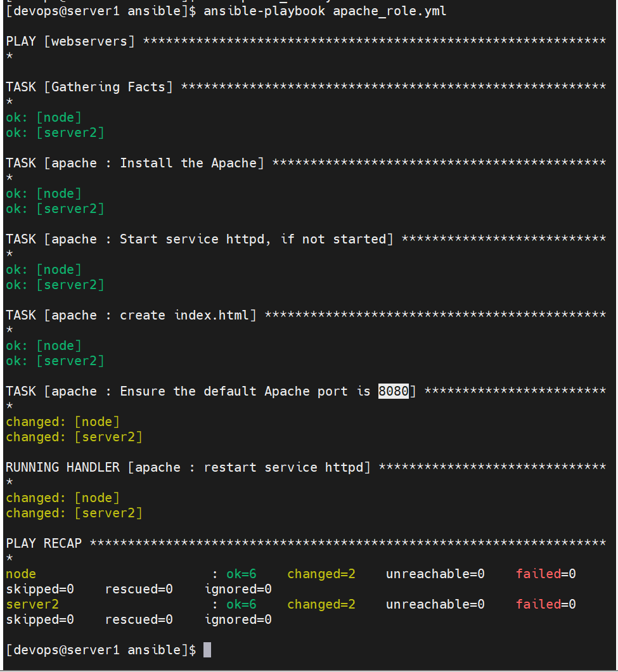Click 'server2' host name in the recap

(32, 604)
